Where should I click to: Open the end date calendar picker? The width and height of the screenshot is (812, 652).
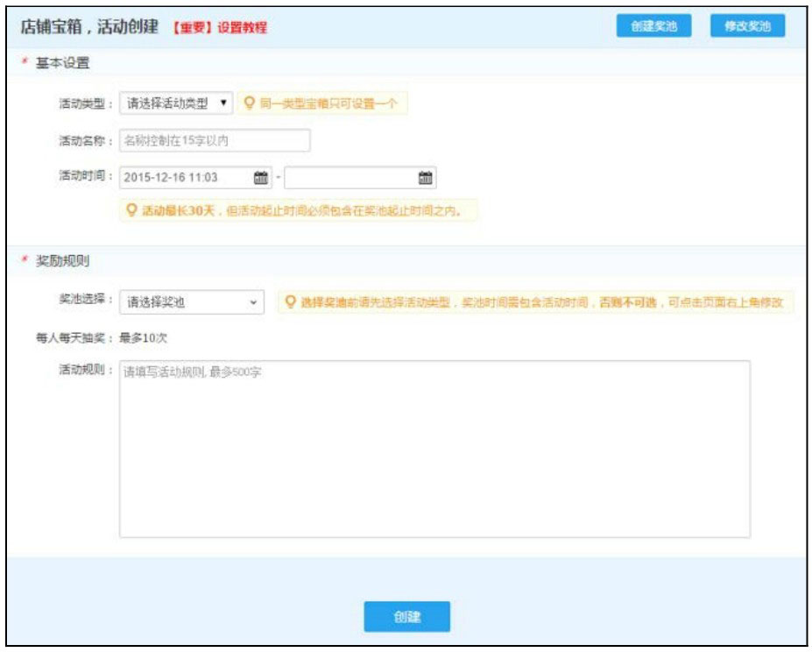pos(427,178)
